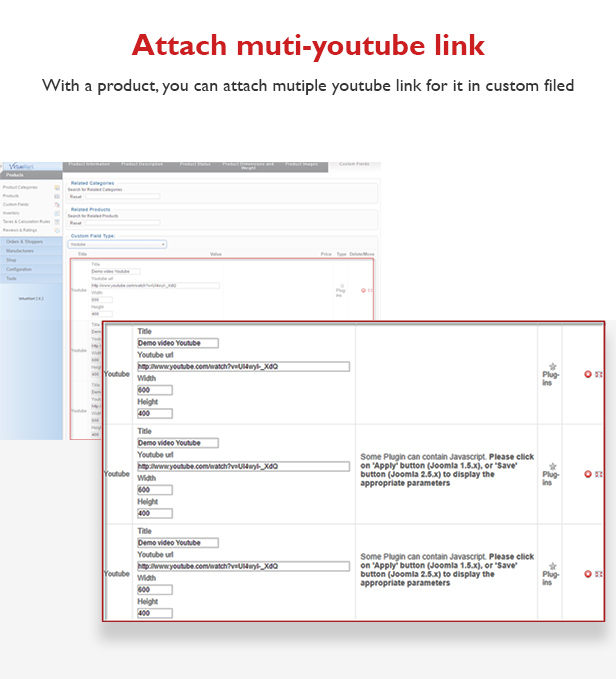616x679 pixels.
Task: Expand the Configuration sidebar section
Action: [31, 269]
